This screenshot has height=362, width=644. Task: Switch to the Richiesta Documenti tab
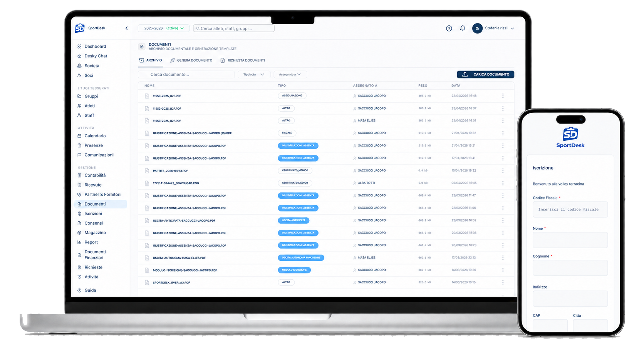(x=243, y=60)
